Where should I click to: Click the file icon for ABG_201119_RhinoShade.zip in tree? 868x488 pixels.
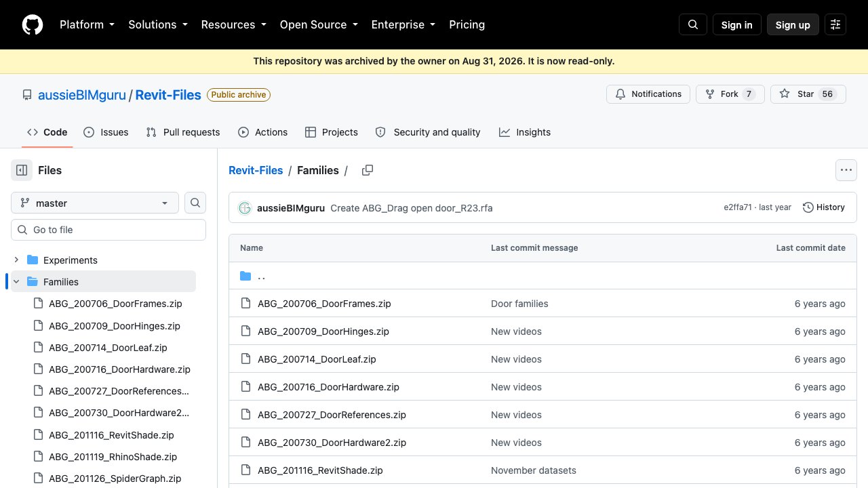(39, 456)
